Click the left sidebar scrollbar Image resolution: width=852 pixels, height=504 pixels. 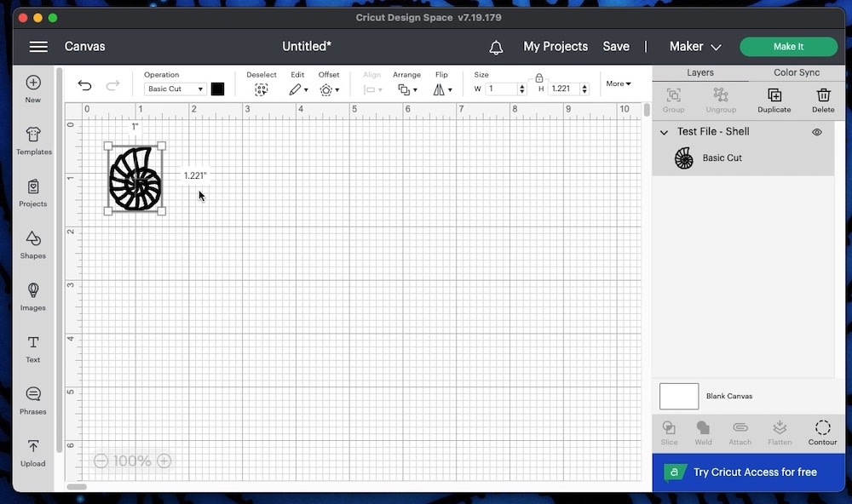pyautogui.click(x=60, y=261)
